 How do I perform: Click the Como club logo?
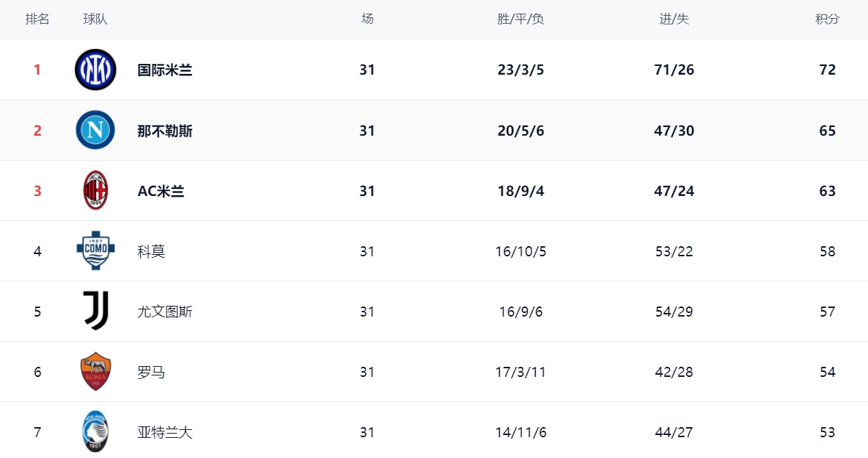coord(95,251)
